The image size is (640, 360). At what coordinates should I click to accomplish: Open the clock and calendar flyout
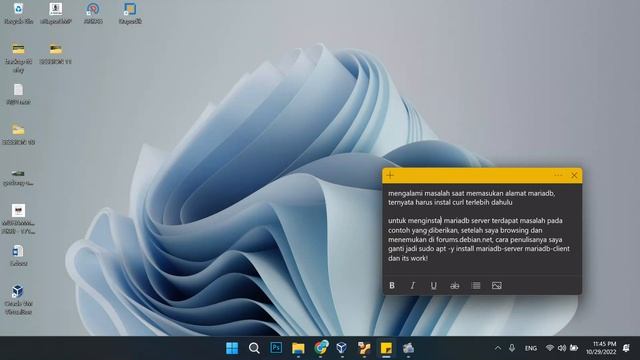601,348
